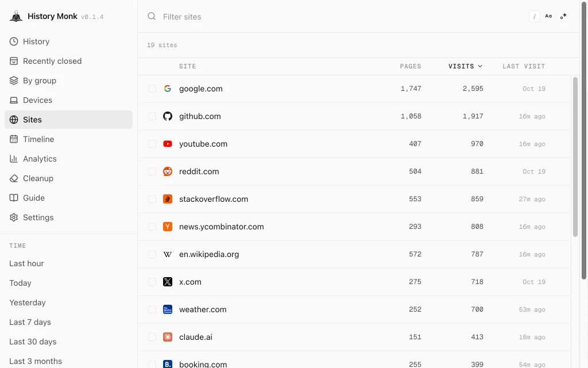This screenshot has height=368, width=588.
Task: Click the 19 sites count label
Action: tap(162, 45)
